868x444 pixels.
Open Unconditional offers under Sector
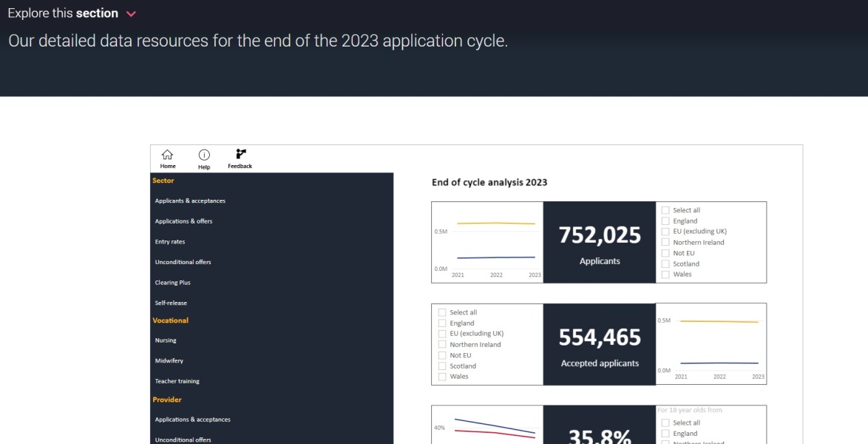pyautogui.click(x=183, y=262)
